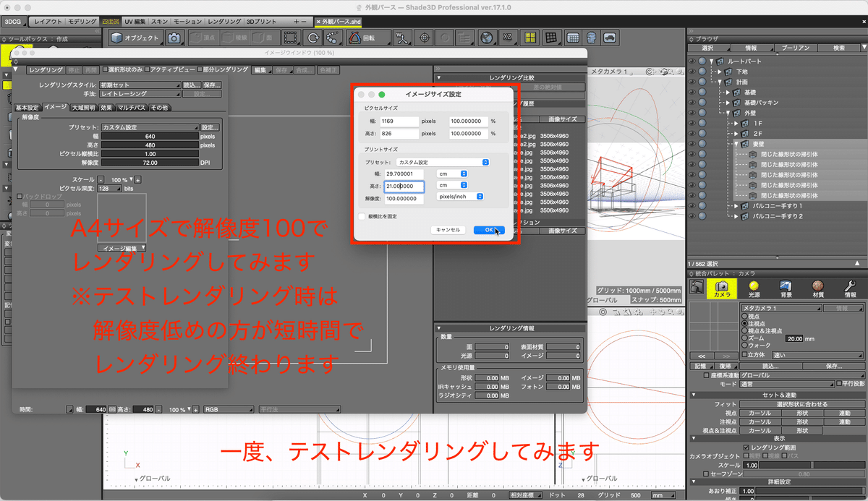Click the zoom value field showing 20.00
This screenshot has width=868, height=501.
click(x=795, y=338)
